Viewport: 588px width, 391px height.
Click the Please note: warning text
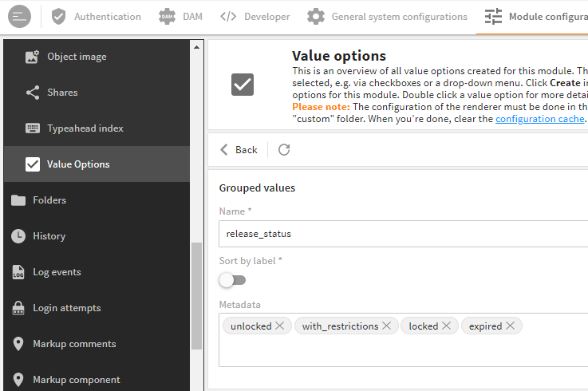click(321, 107)
